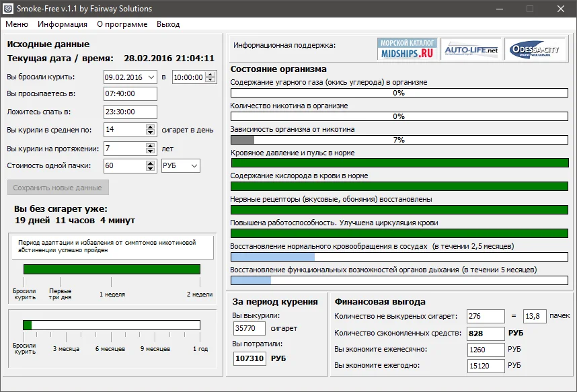Open the ODESSA-CITY sponsor banner
577x392 pixels.
tap(535, 50)
